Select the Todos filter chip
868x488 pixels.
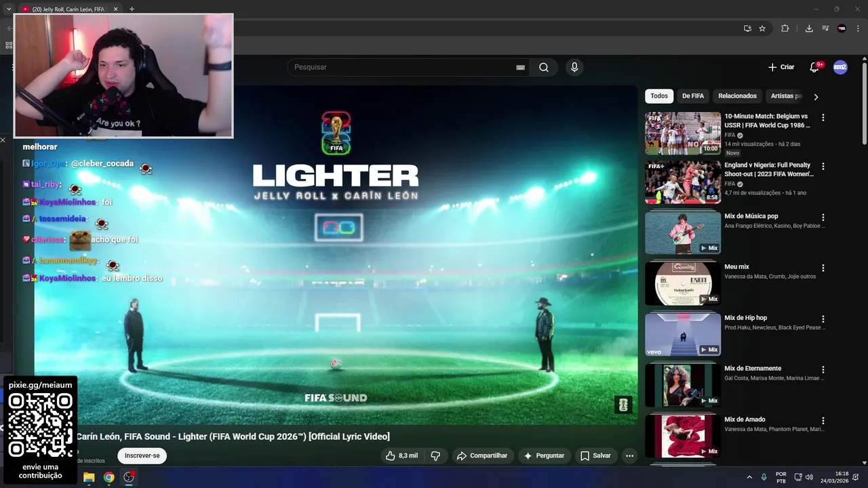659,96
